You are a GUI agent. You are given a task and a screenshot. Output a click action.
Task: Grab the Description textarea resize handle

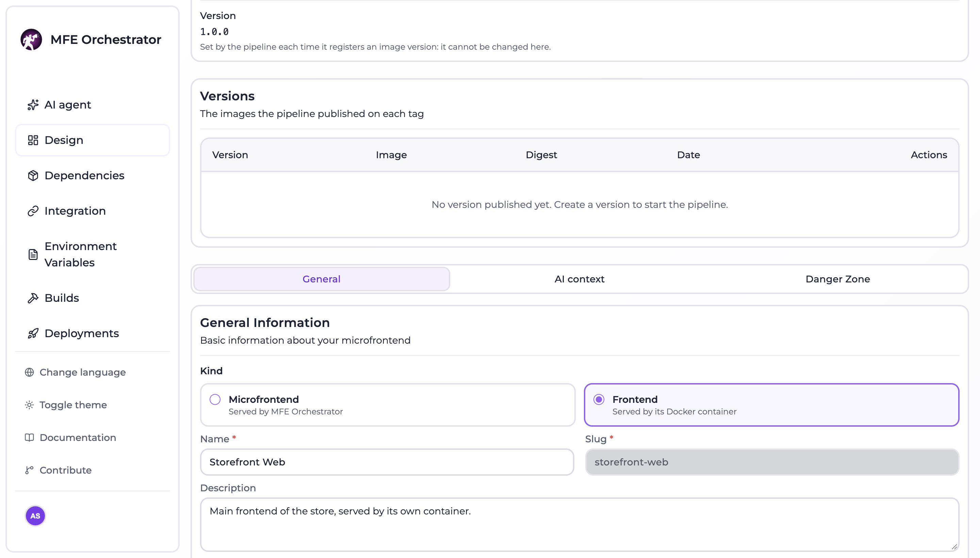coord(954,546)
